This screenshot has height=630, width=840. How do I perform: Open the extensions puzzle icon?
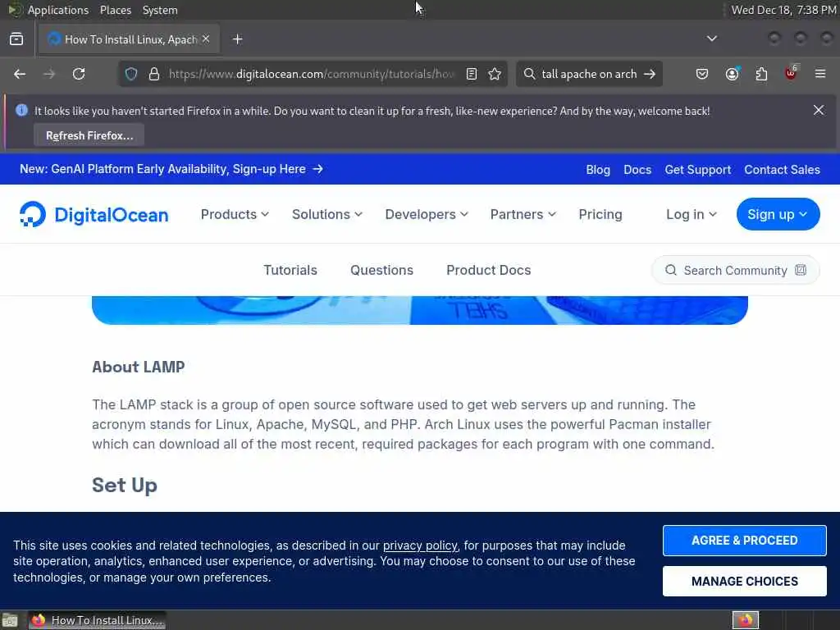tap(761, 74)
